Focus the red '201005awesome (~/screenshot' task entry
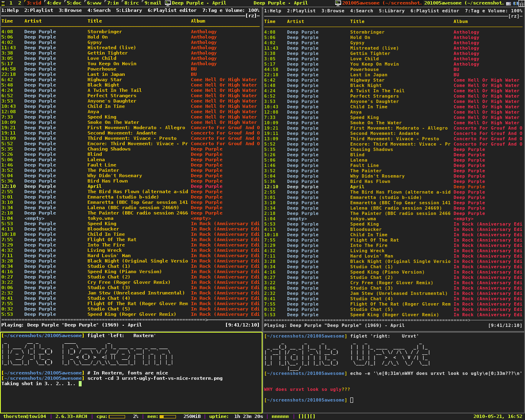525x420 pixels. pos(382,3)
